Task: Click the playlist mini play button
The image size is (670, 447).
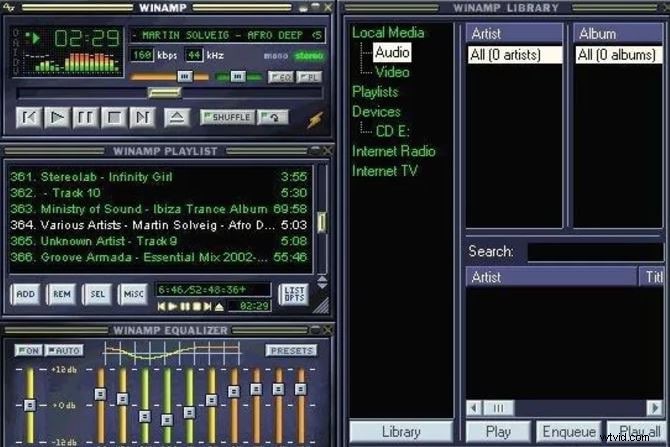Action: (173, 306)
